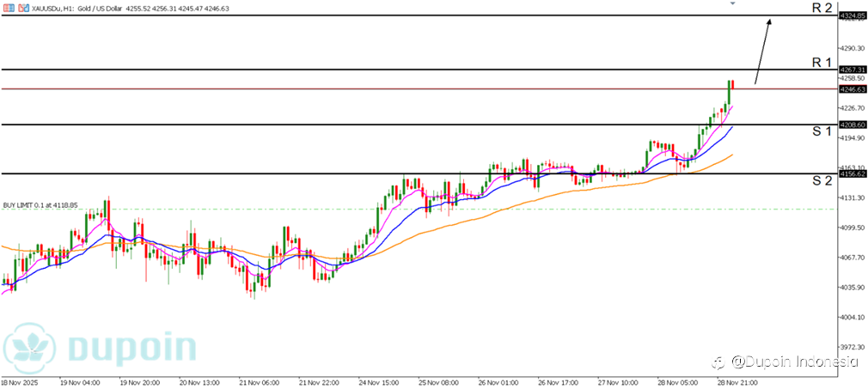The image size is (868, 389).
Task: Click the 4267.31 price tag
Action: [x=852, y=70]
